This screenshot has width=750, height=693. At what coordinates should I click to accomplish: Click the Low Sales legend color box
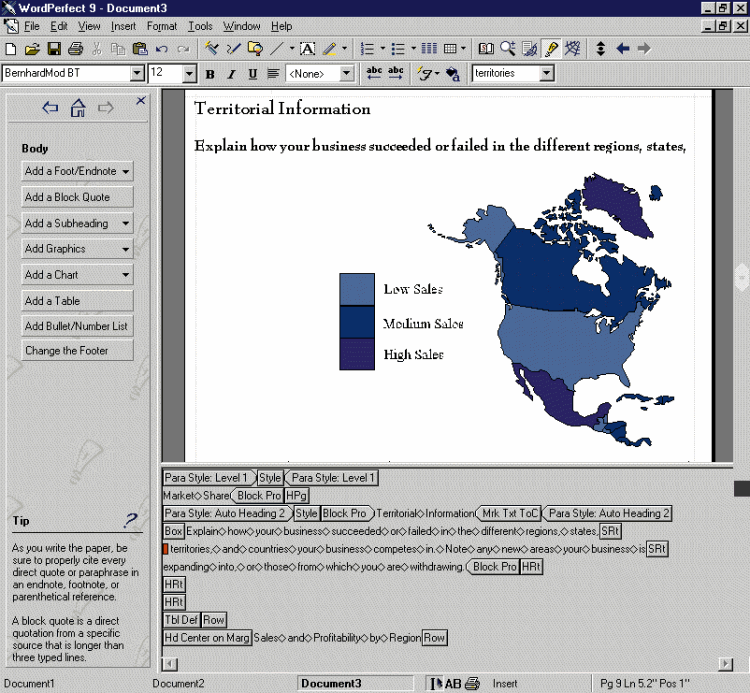point(357,289)
